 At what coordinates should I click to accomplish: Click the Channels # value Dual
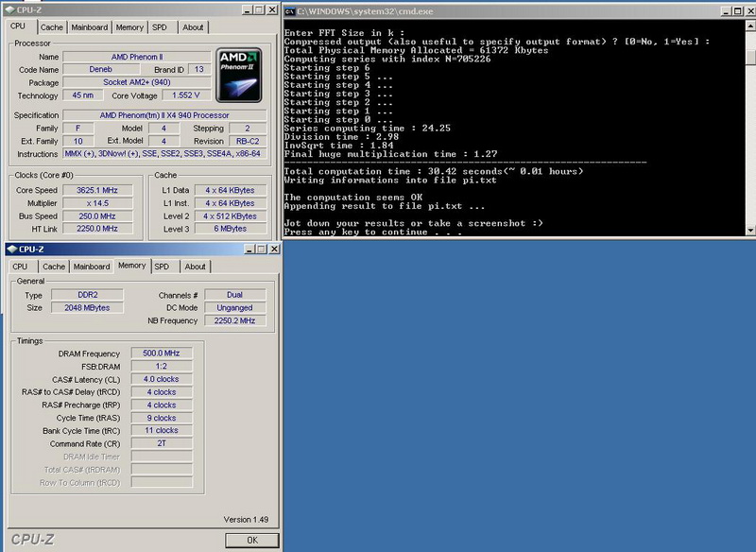pyautogui.click(x=234, y=295)
